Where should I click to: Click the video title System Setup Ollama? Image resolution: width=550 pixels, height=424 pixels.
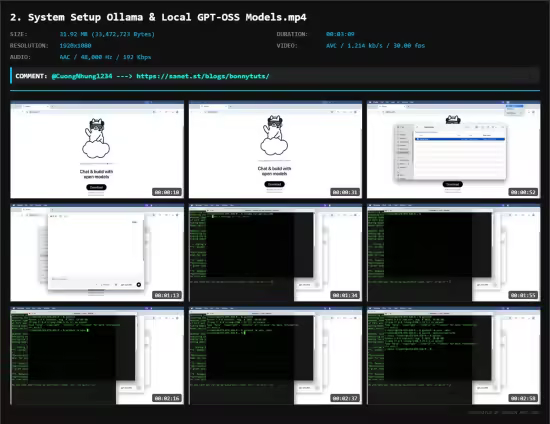point(158,17)
